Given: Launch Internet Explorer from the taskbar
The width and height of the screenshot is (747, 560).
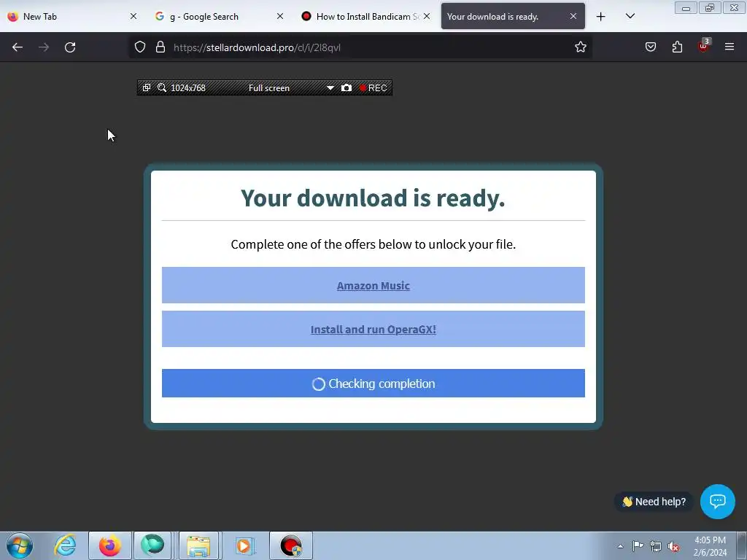Looking at the screenshot, I should pos(65,545).
